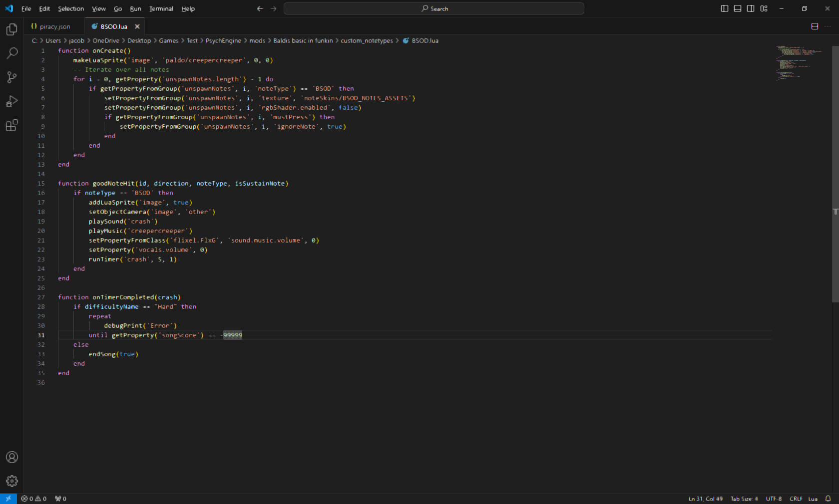
Task: Click the remote window indicator in status bar
Action: tap(8, 499)
